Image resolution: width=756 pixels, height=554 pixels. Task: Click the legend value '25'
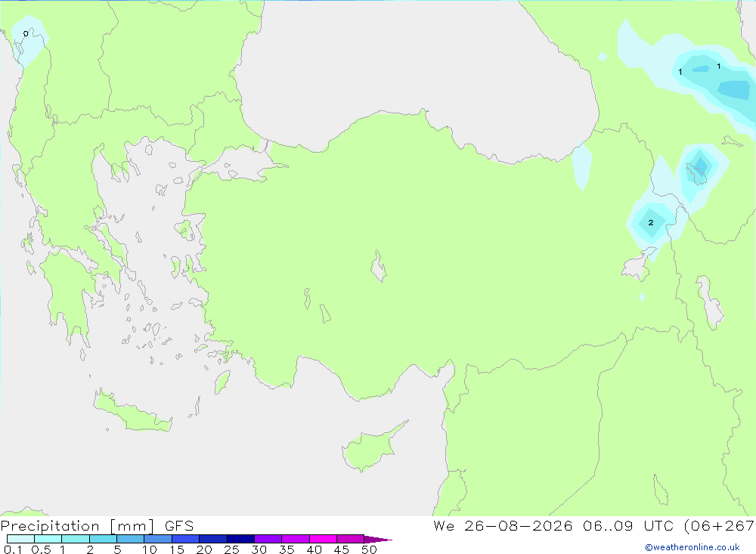click(231, 549)
